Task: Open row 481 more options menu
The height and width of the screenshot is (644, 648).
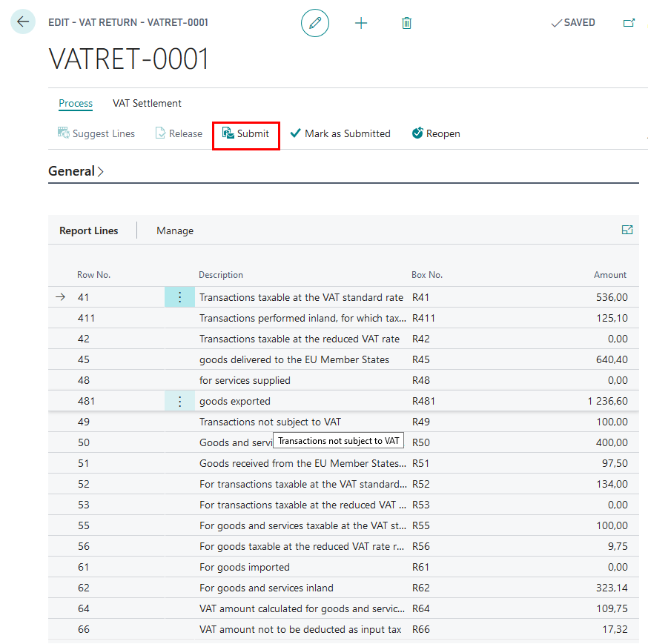Action: [179, 401]
